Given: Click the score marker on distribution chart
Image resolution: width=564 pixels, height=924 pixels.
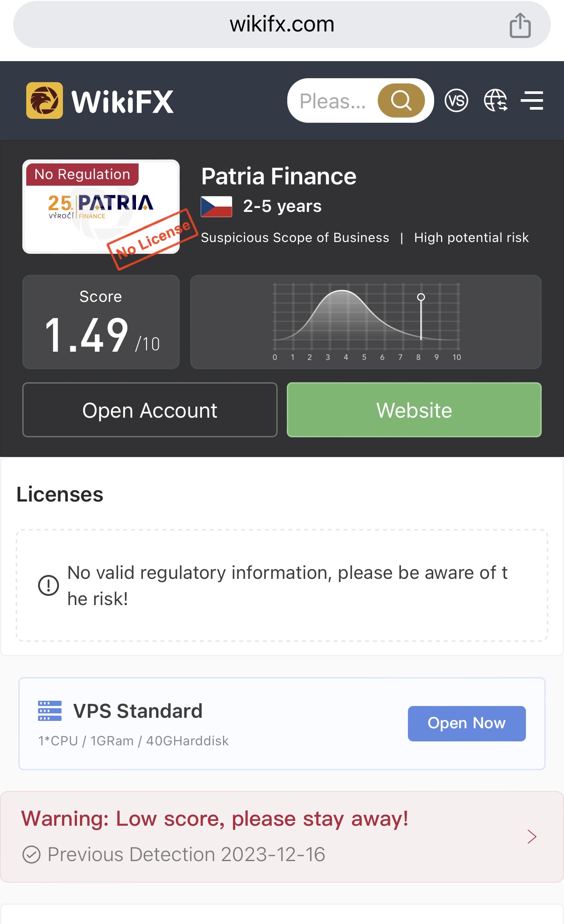Looking at the screenshot, I should click(x=421, y=297).
